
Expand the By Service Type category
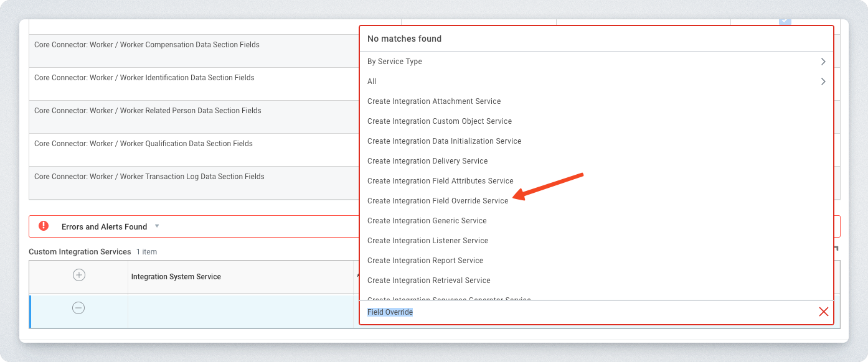tap(395, 62)
